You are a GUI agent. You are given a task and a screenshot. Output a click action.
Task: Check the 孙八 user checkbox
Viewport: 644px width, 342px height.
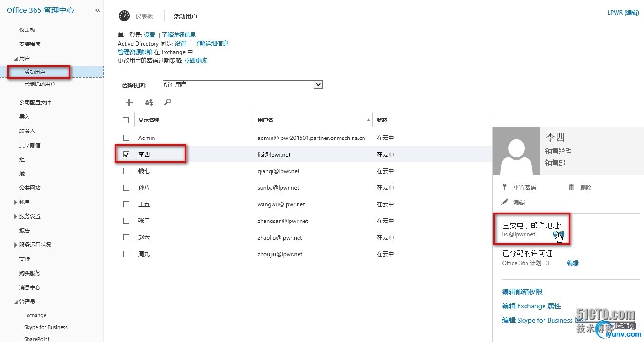click(x=126, y=187)
